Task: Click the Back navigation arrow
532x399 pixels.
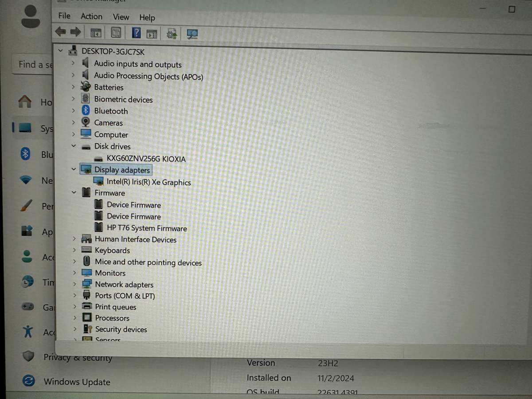Action: point(61,31)
